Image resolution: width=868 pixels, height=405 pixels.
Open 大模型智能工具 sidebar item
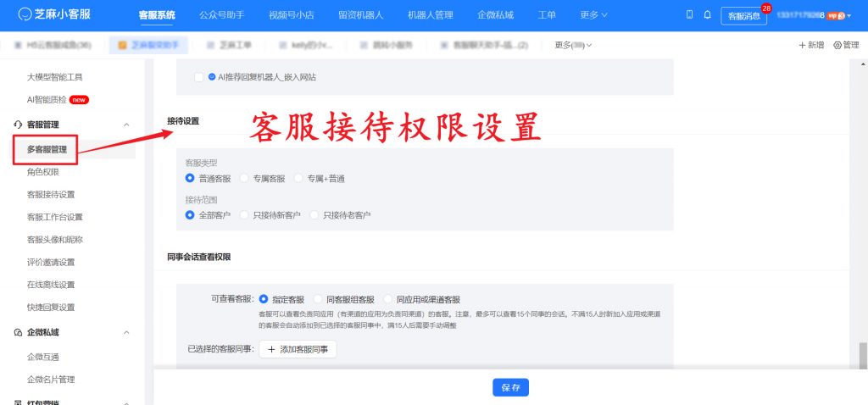(x=55, y=77)
